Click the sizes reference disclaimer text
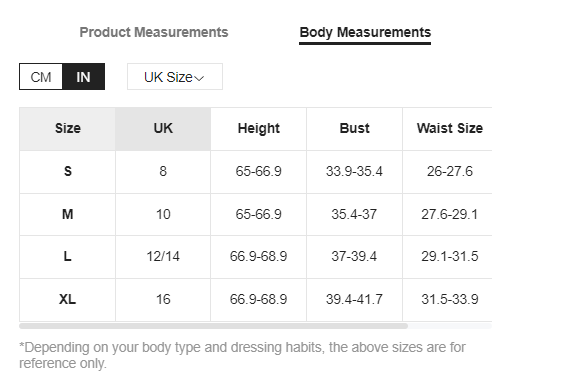 coord(242,355)
